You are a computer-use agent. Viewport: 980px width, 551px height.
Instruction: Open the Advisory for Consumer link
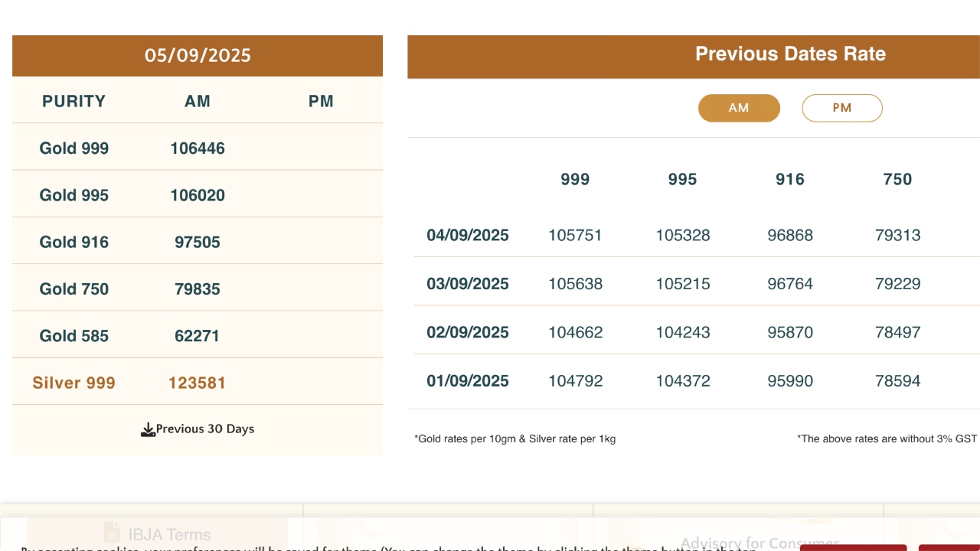coord(759,543)
